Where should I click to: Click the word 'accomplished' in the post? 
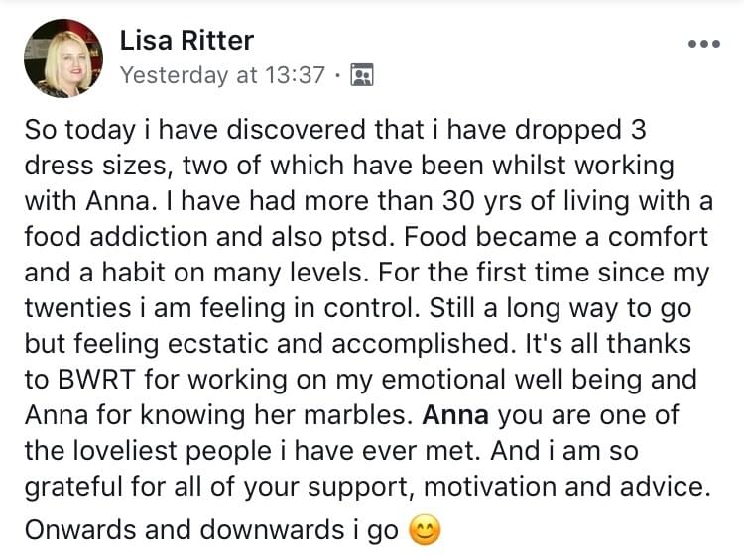[420, 343]
